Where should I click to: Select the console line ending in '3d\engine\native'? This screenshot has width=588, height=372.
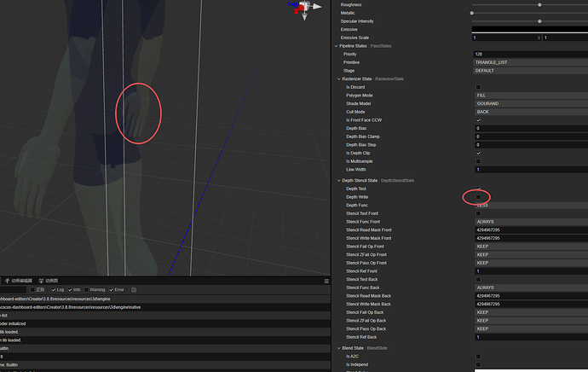tap(165, 307)
